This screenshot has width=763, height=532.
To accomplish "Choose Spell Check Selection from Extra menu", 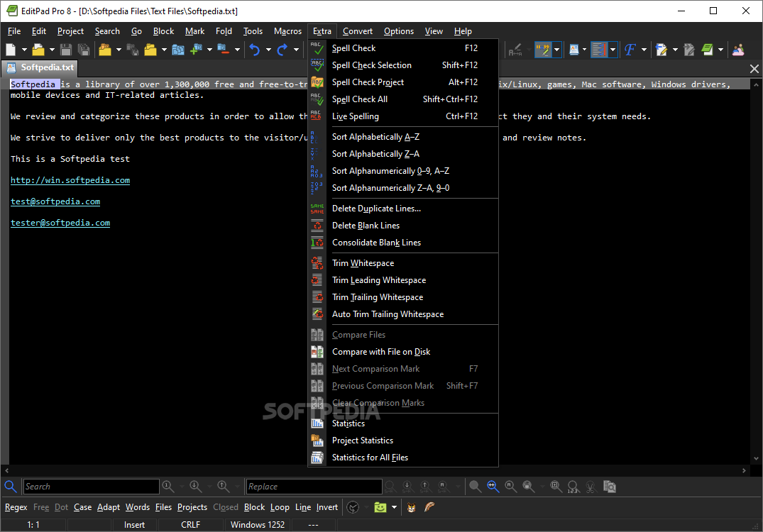I will (x=403, y=65).
